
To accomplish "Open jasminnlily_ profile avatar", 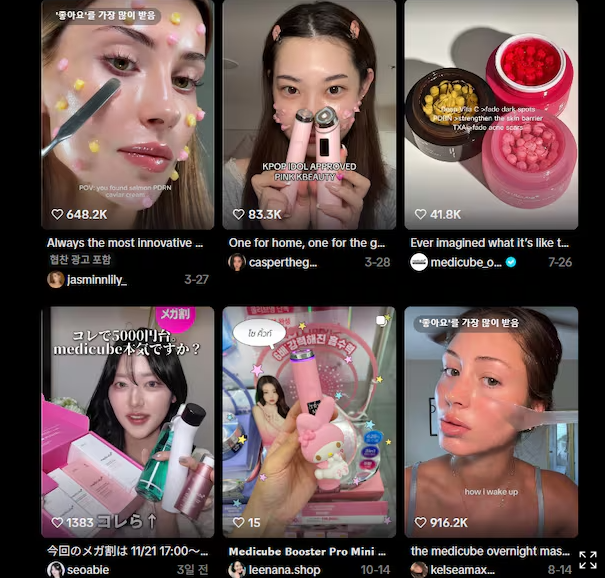I will click(x=56, y=279).
